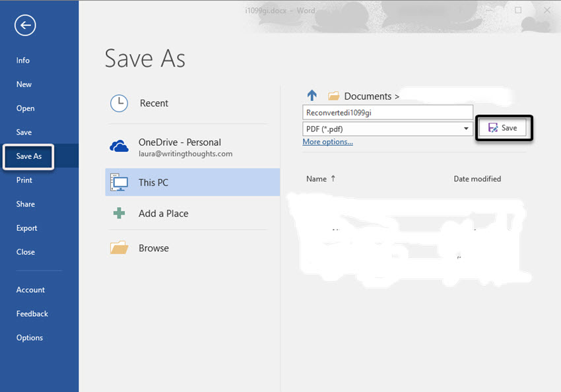
Task: Select This PC location label
Action: 154,183
